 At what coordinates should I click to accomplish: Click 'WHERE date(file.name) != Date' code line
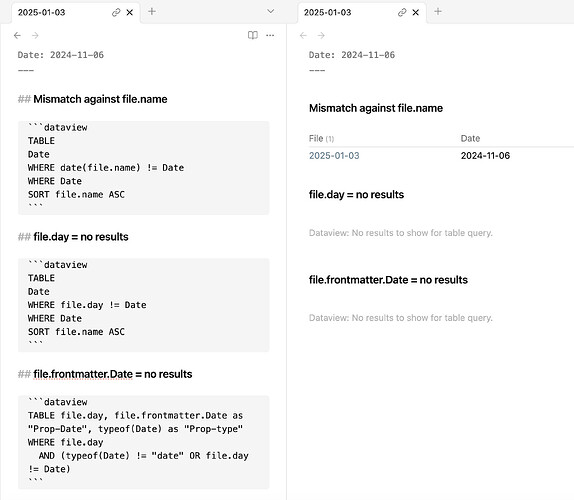[106, 168]
